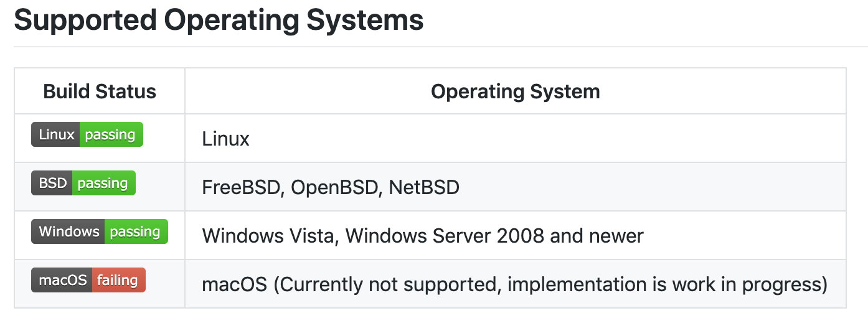Click macOS word in the Operating System column
868x326 pixels.
(x=235, y=284)
